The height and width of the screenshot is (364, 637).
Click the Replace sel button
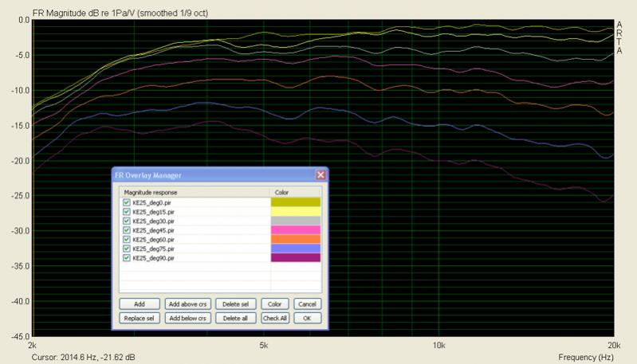(x=140, y=319)
